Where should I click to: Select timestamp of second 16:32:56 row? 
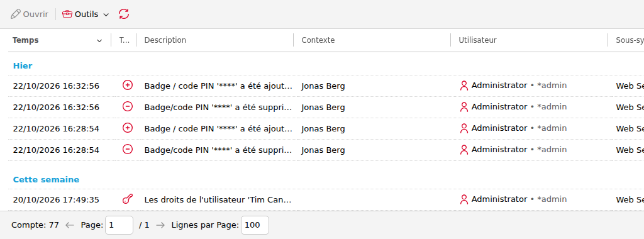(56, 108)
